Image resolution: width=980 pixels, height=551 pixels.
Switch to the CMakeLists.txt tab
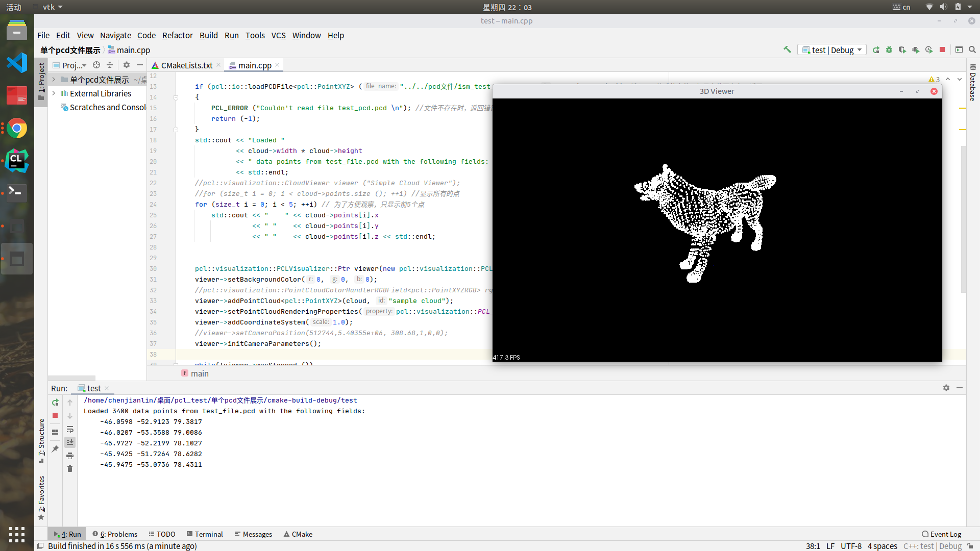186,65
